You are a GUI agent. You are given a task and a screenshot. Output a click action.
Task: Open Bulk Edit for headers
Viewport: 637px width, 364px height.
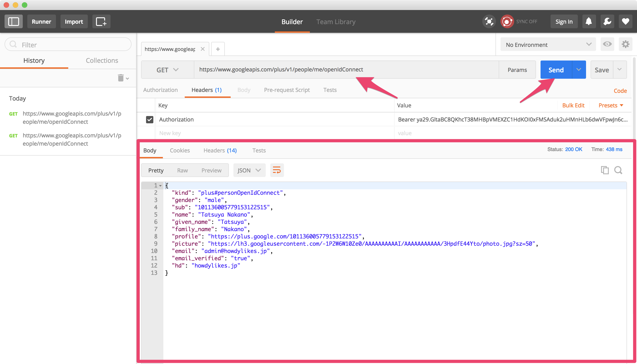click(573, 105)
